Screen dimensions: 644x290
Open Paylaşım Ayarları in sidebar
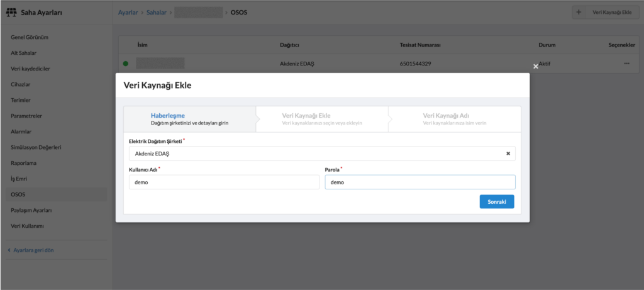point(31,210)
